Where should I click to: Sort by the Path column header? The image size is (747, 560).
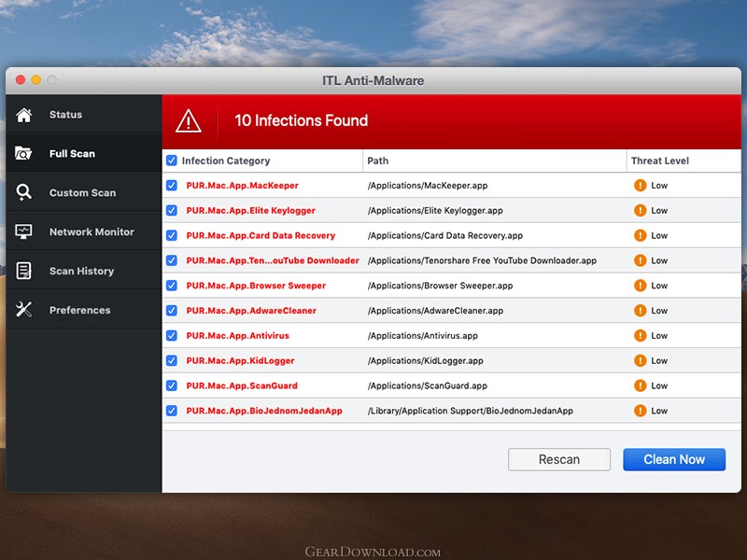[378, 161]
